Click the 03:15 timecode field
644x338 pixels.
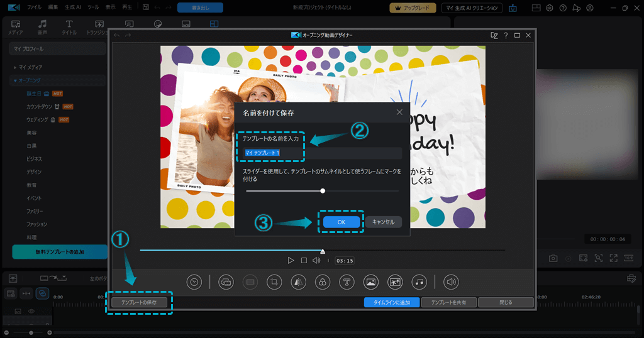[345, 261]
